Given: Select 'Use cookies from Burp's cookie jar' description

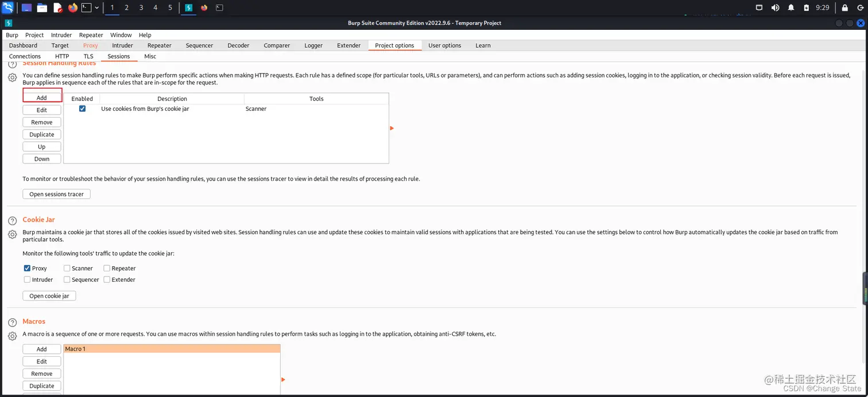Looking at the screenshot, I should (145, 108).
